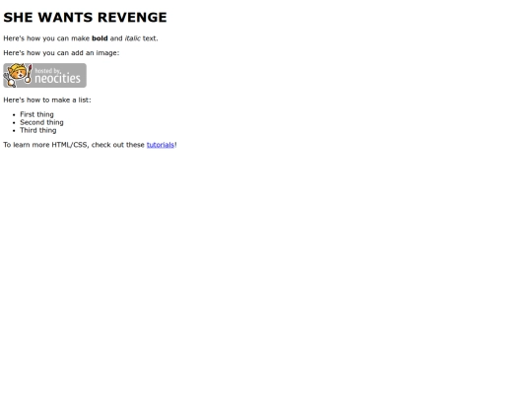This screenshot has width=532, height=399.
Task: Select the 'Second thing' list item
Action: pos(41,122)
